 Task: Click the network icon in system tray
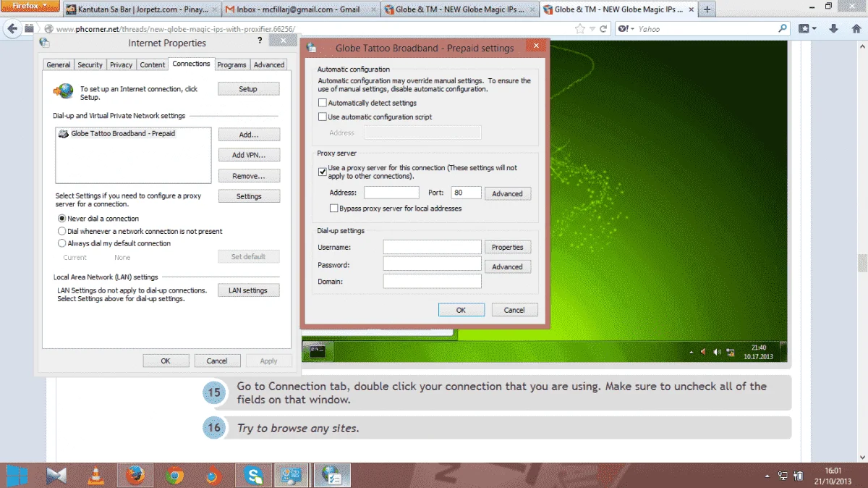[x=783, y=476]
